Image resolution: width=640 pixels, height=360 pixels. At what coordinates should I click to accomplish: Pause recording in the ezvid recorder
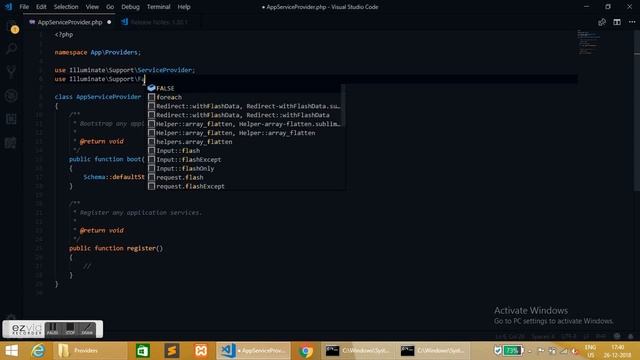point(52,329)
